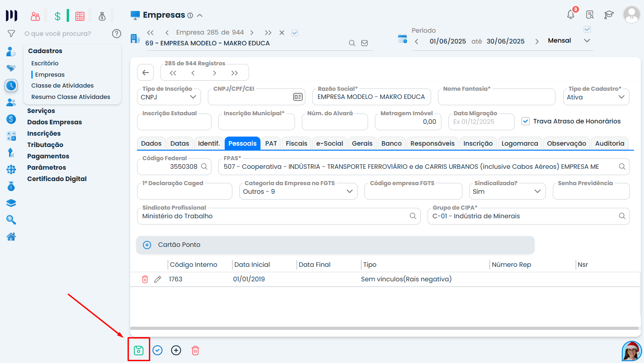Image resolution: width=644 pixels, height=363 pixels.
Task: Toggle checkbox next to company navigation
Action: pyautogui.click(x=295, y=33)
